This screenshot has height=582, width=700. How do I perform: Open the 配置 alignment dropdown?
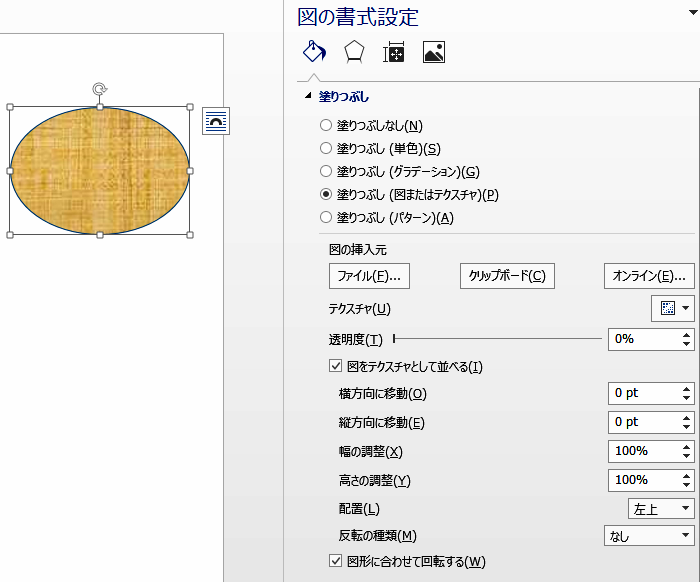[661, 509]
